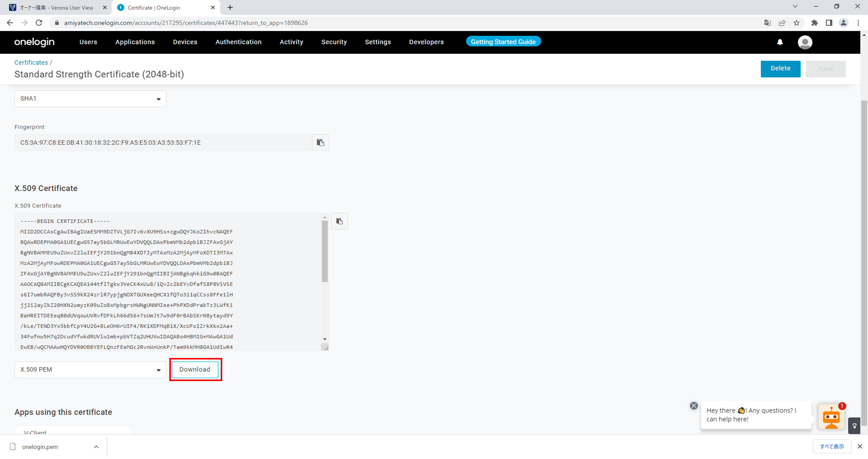This screenshot has height=459, width=868.
Task: Reload the current page
Action: pos(39,22)
